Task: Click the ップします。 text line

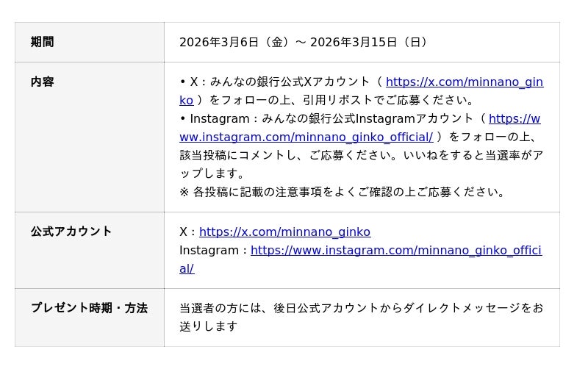Action: [x=212, y=174]
